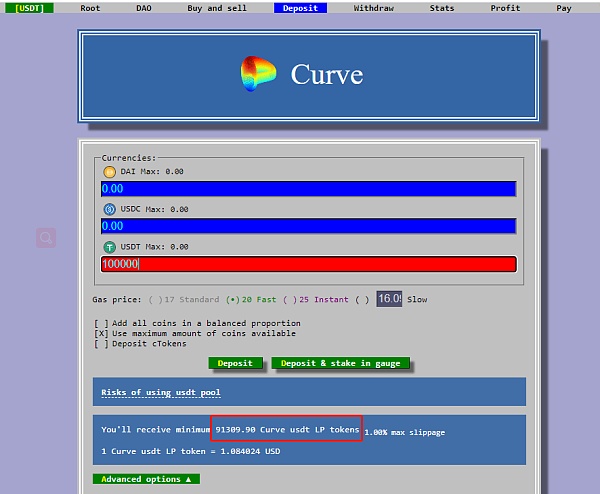Focus the USDC amount input field
This screenshot has height=494, width=600.
click(x=308, y=226)
